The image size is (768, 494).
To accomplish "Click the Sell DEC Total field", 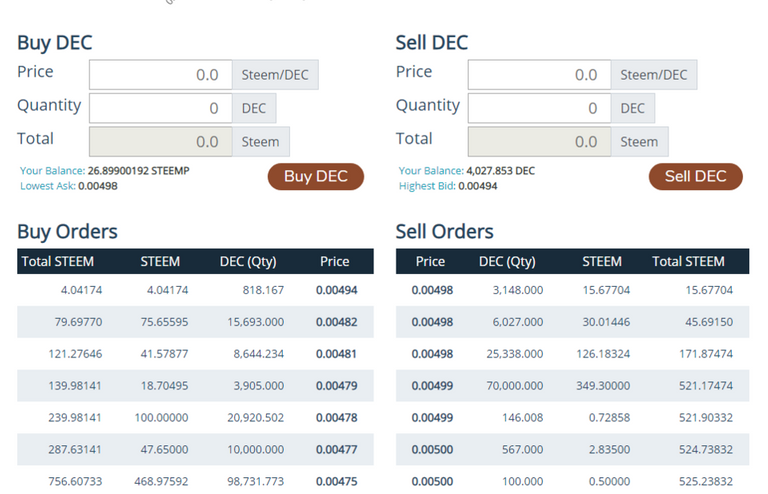I will point(539,141).
